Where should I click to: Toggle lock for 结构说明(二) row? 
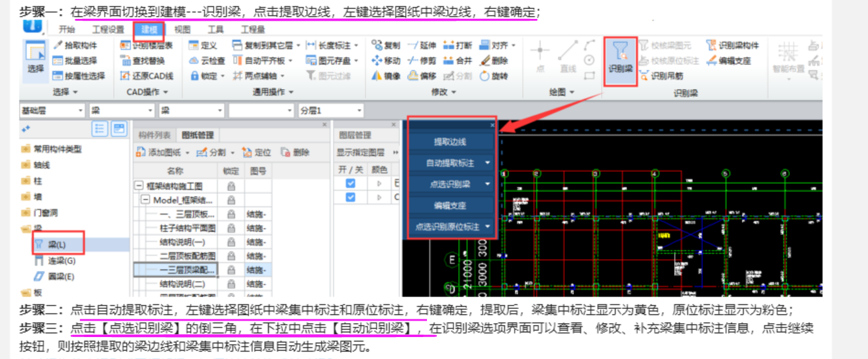pyautogui.click(x=231, y=283)
